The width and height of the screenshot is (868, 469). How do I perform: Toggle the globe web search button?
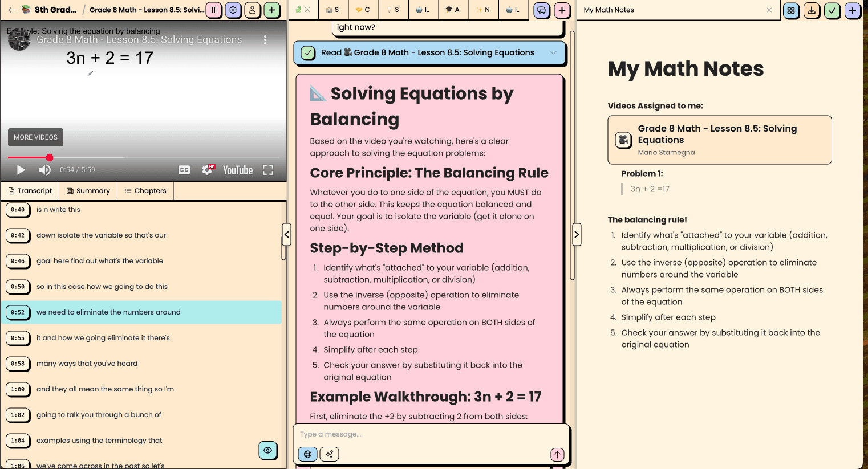tap(307, 454)
